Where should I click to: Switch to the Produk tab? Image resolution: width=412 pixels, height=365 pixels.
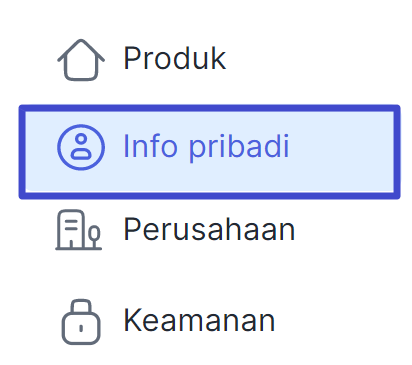pos(209,60)
